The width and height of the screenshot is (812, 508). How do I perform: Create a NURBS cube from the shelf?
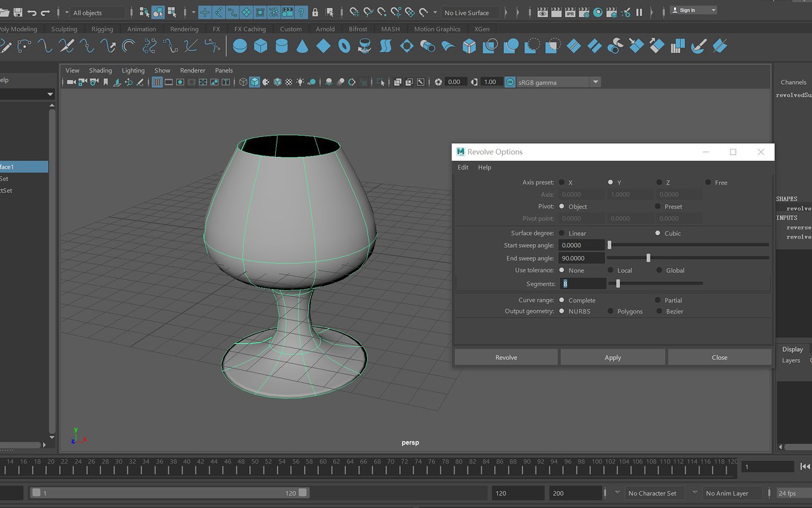tap(261, 46)
